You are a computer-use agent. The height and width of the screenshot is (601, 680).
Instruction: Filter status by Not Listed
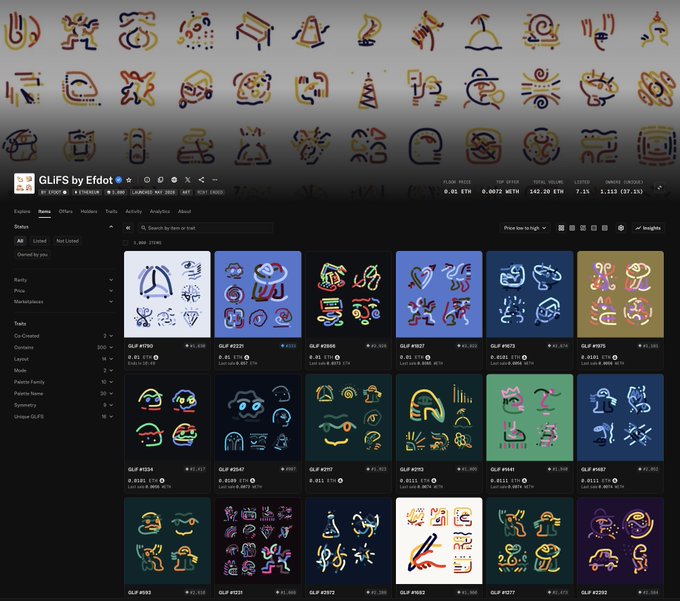click(67, 241)
